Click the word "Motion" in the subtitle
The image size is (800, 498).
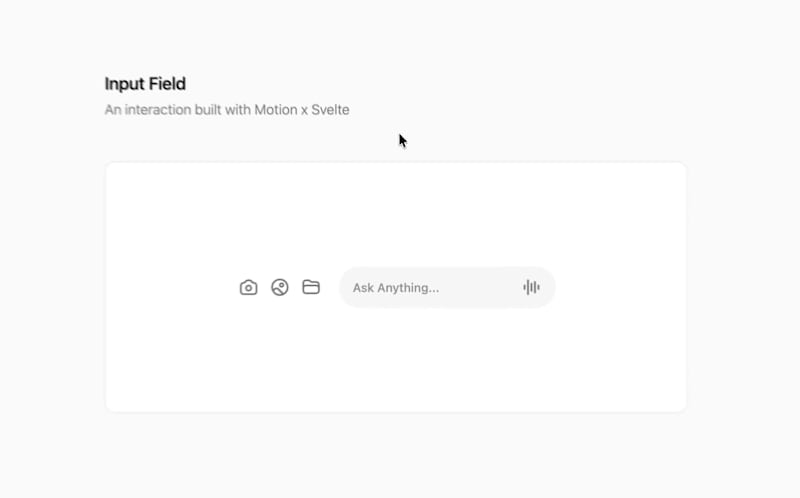pos(275,110)
